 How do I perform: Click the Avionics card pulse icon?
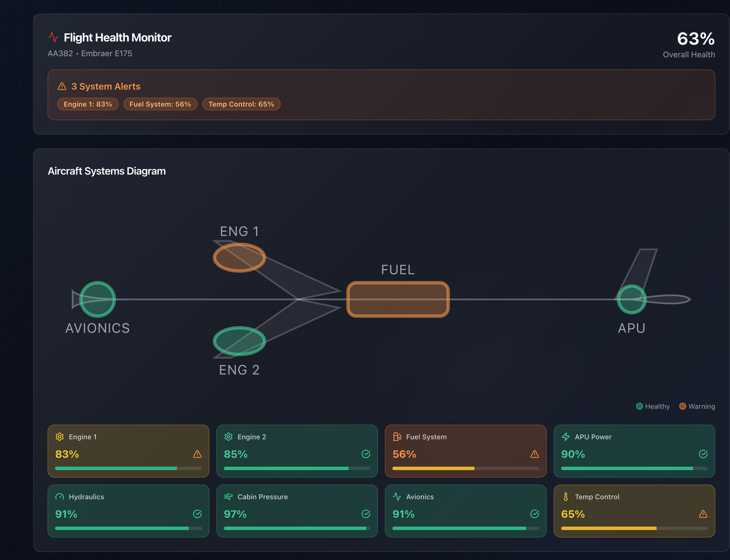coord(397,497)
